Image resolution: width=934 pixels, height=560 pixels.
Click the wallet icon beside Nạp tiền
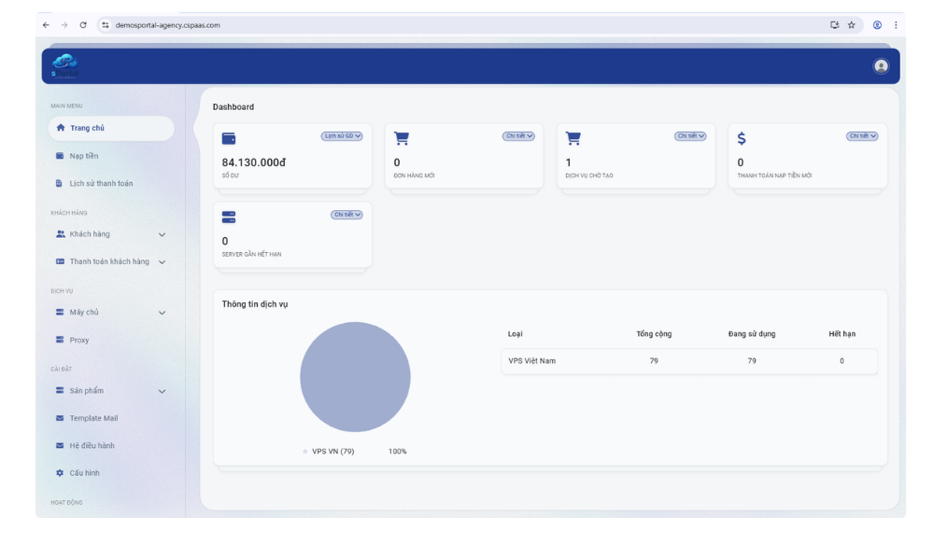click(60, 156)
